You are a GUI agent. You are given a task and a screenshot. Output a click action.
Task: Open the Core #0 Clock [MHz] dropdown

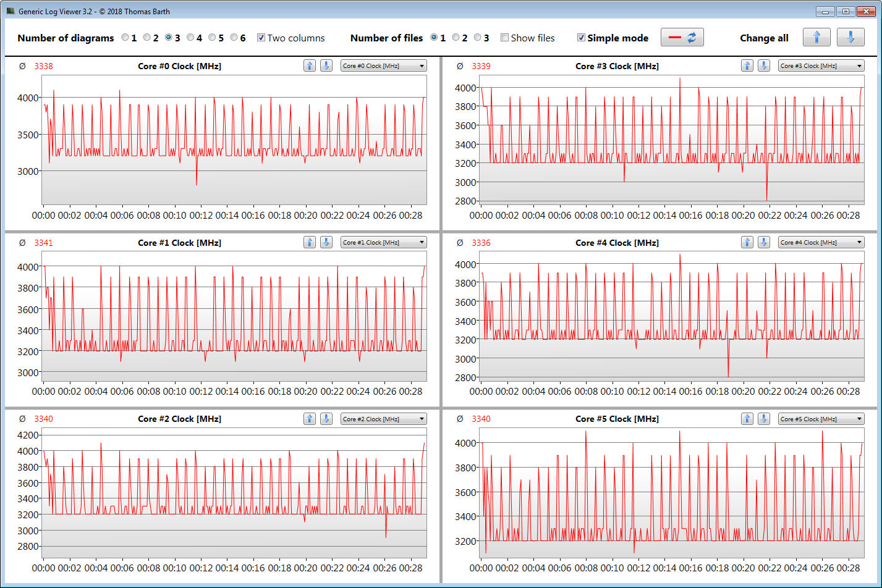(383, 66)
